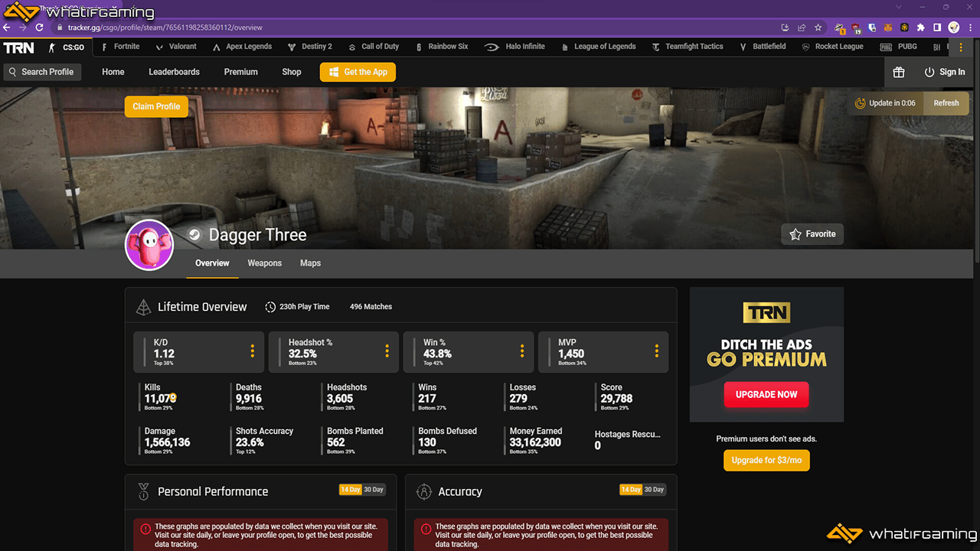Click the Search Profile field
This screenshot has width=980, height=551.
coord(42,72)
